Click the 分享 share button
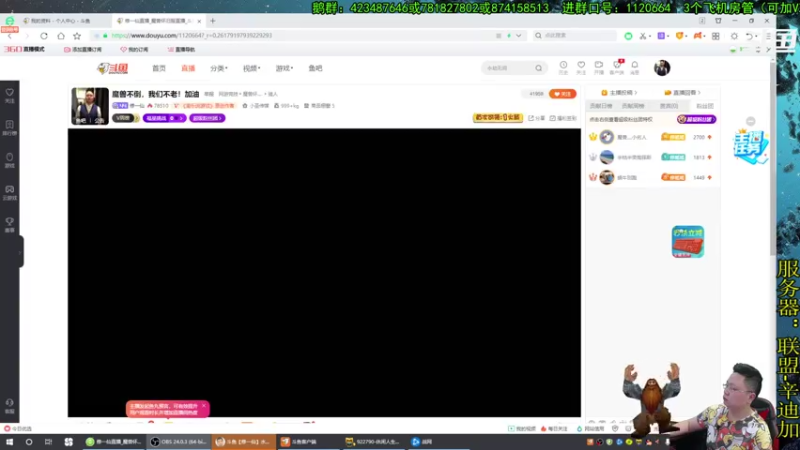This screenshot has height=450, width=800. [537, 118]
